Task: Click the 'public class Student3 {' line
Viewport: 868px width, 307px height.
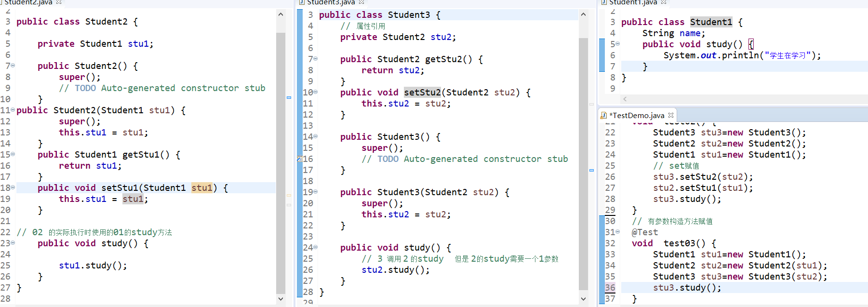Action: pyautogui.click(x=380, y=15)
